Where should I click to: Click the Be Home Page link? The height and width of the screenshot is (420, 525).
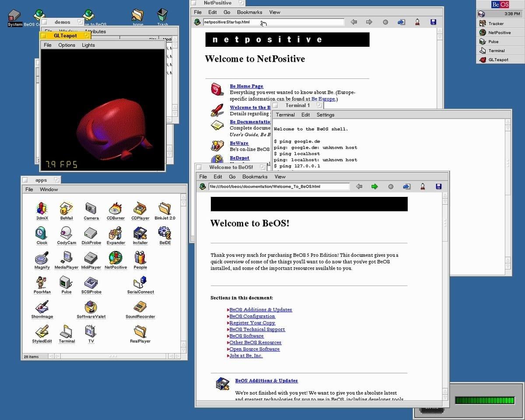click(247, 86)
